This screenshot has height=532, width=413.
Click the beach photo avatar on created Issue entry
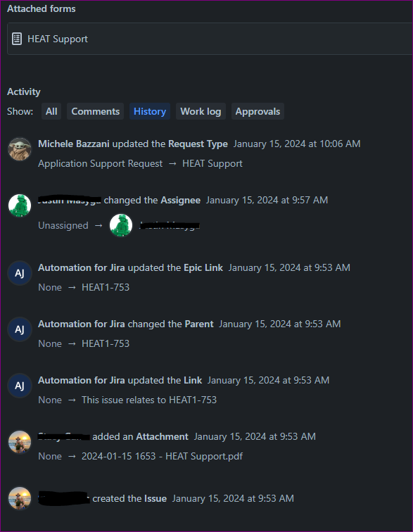[20, 498]
